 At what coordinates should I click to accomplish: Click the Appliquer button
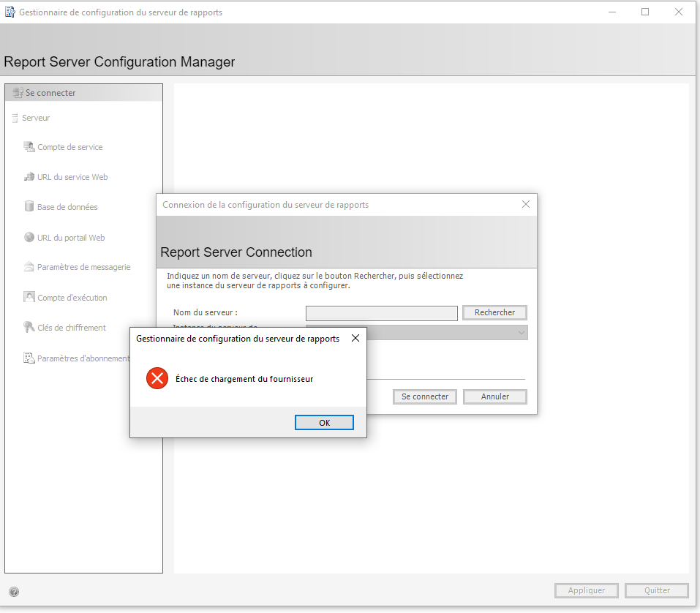[x=586, y=590]
